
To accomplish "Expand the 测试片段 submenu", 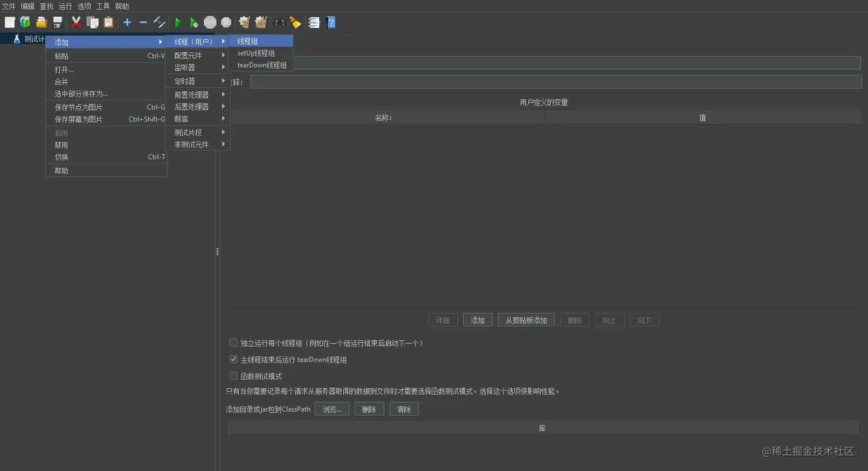I will click(x=197, y=132).
